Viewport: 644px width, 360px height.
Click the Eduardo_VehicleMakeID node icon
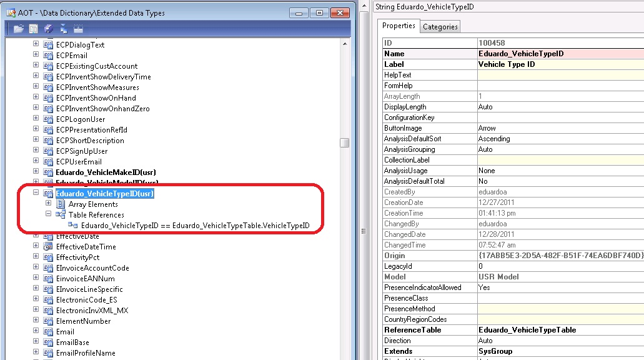pos(48,172)
